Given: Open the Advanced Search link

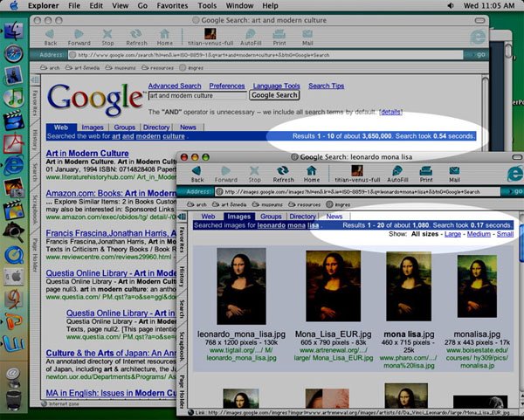Looking at the screenshot, I should pos(175,86).
